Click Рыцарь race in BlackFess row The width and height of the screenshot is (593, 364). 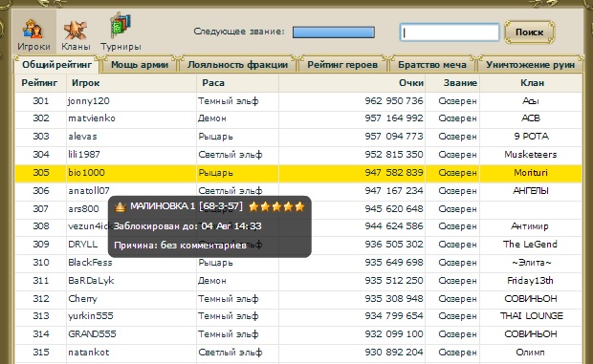[215, 263]
